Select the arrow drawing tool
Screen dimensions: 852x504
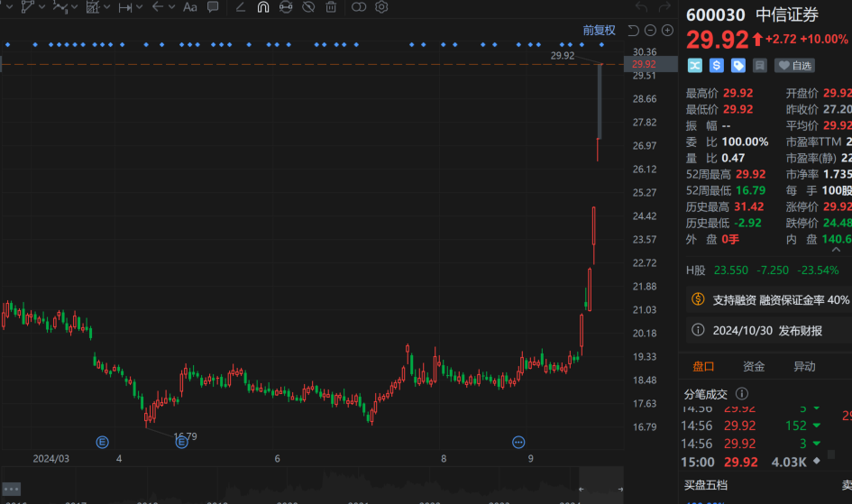click(158, 7)
